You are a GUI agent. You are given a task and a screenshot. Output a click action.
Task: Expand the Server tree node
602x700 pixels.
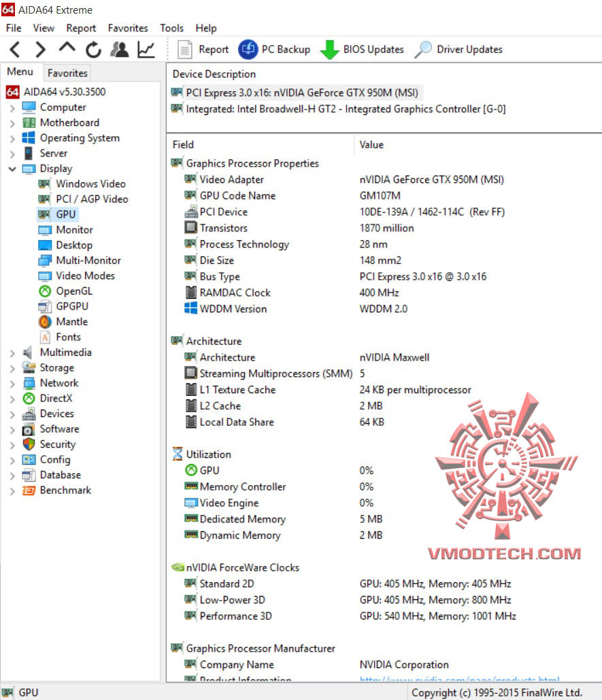[x=12, y=154]
